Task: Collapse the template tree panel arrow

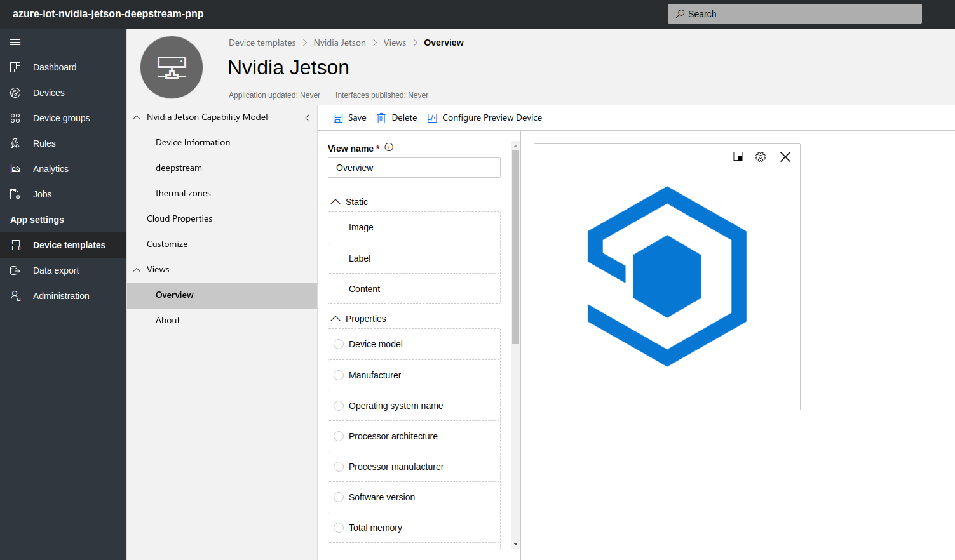Action: tap(308, 118)
